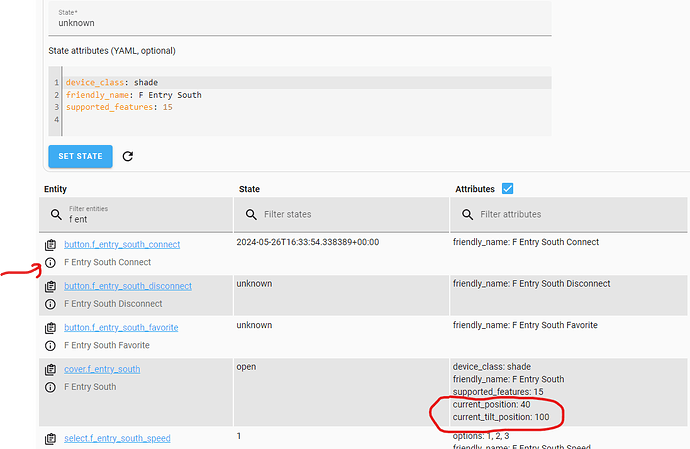Viewport: 690px width, 449px height.
Task: Open info for the F Entry South cover
Action: (x=50, y=387)
